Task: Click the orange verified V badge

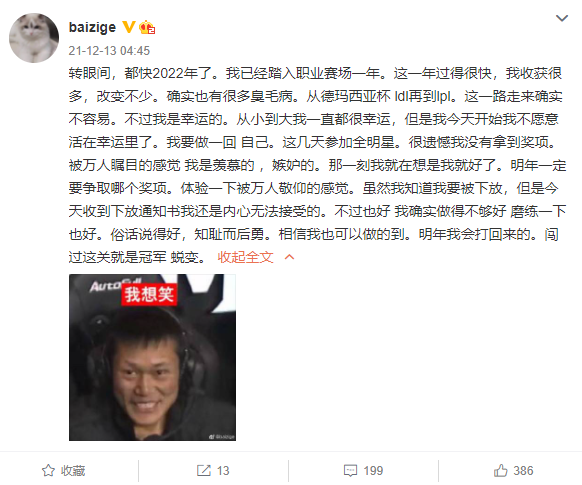Action: (128, 27)
